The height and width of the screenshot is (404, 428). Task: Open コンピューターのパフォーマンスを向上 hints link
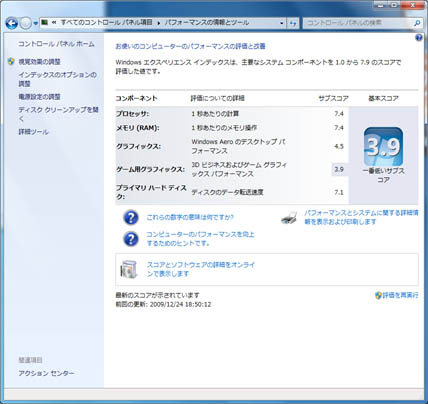tap(200, 239)
